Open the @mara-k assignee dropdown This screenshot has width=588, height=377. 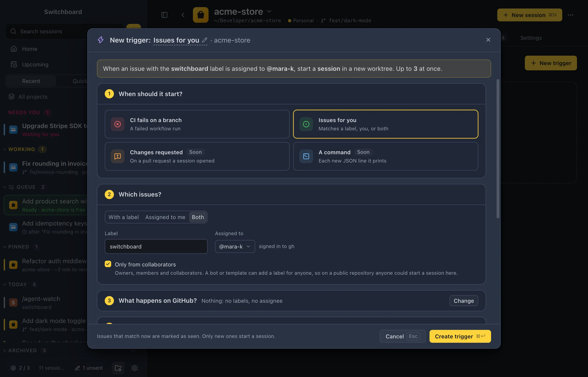(235, 246)
